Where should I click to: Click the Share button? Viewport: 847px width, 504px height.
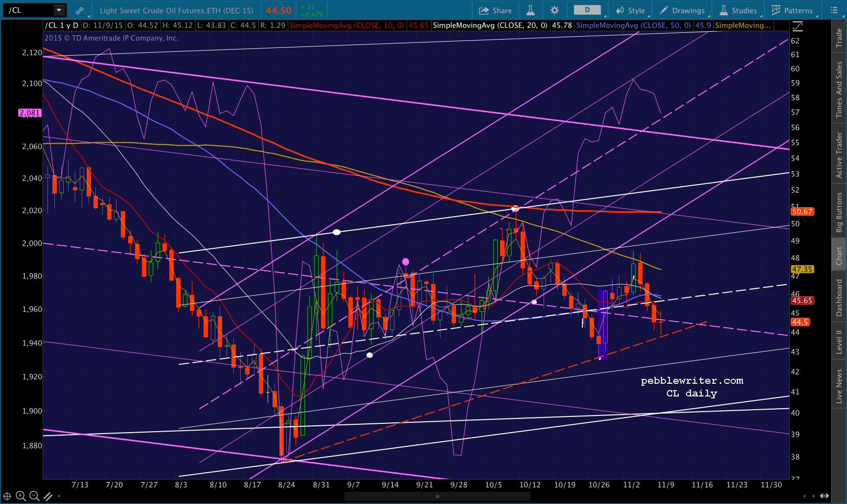[495, 10]
